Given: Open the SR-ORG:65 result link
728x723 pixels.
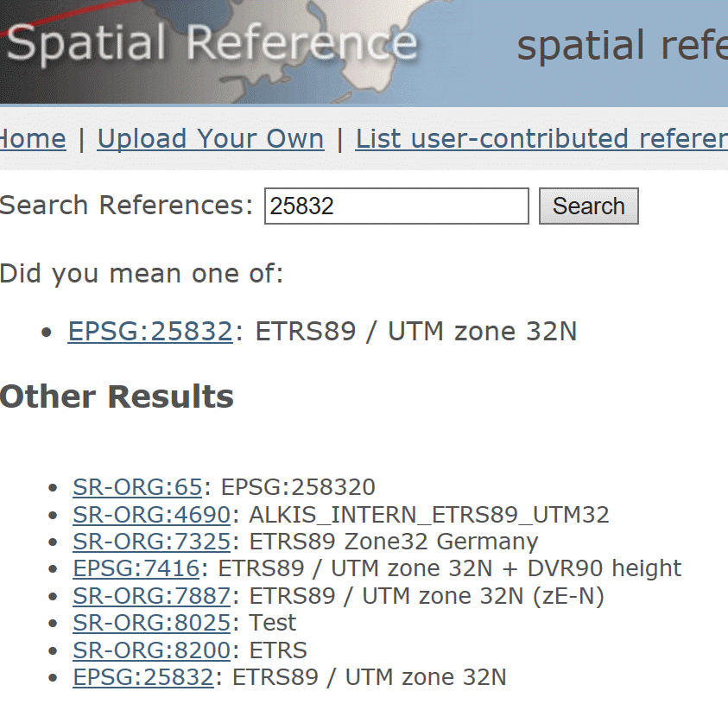Looking at the screenshot, I should pos(139,487).
